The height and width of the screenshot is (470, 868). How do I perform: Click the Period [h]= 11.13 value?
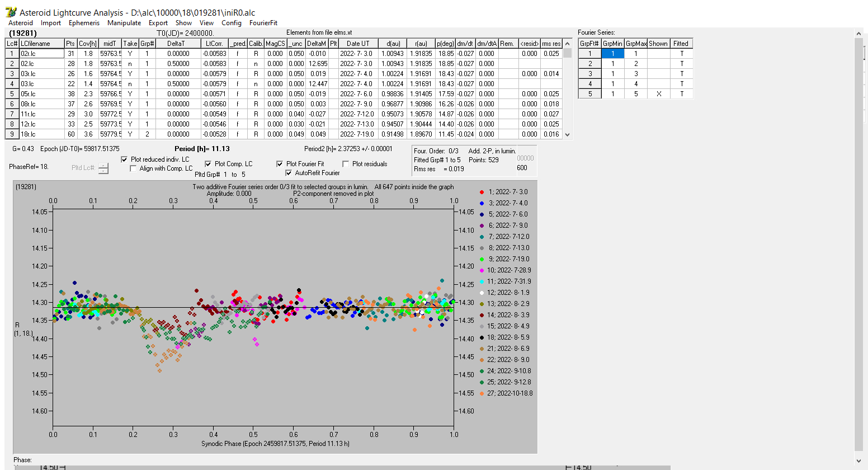202,149
